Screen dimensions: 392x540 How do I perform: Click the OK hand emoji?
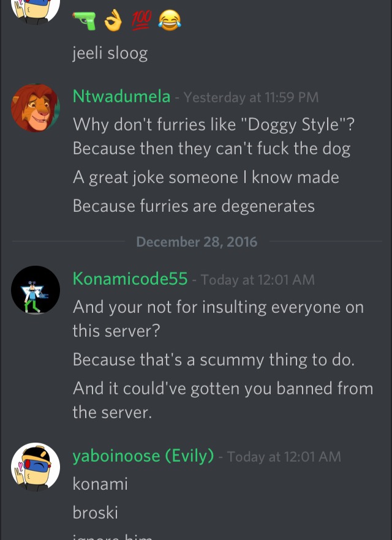tap(113, 21)
